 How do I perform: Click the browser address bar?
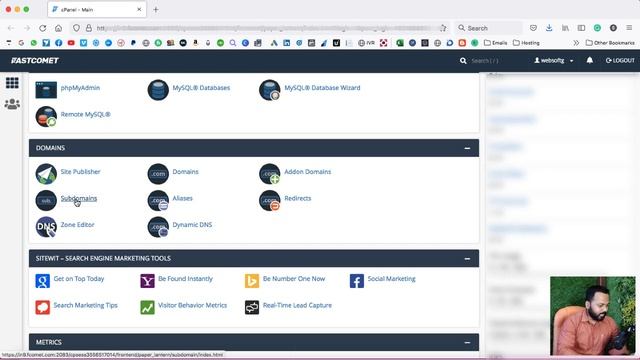[261, 28]
